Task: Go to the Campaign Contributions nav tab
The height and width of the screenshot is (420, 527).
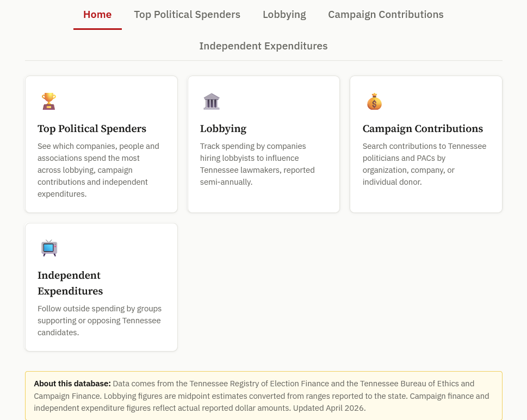Action: (386, 15)
